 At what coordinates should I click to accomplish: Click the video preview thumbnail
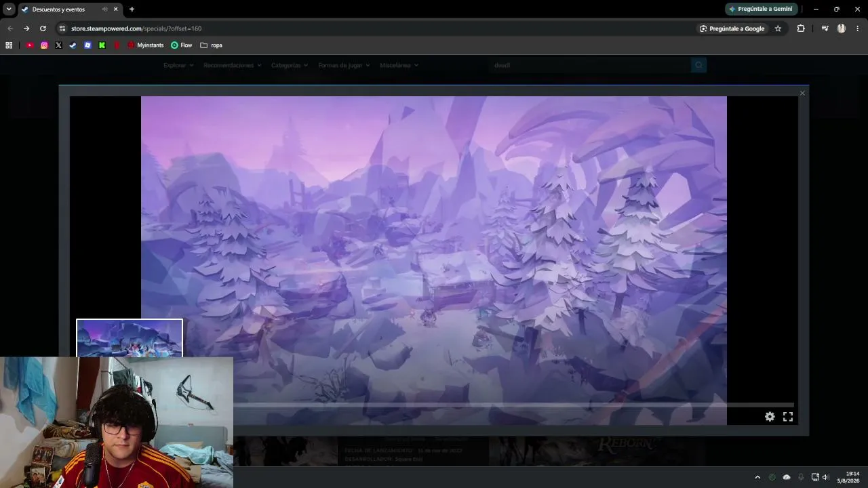130,338
